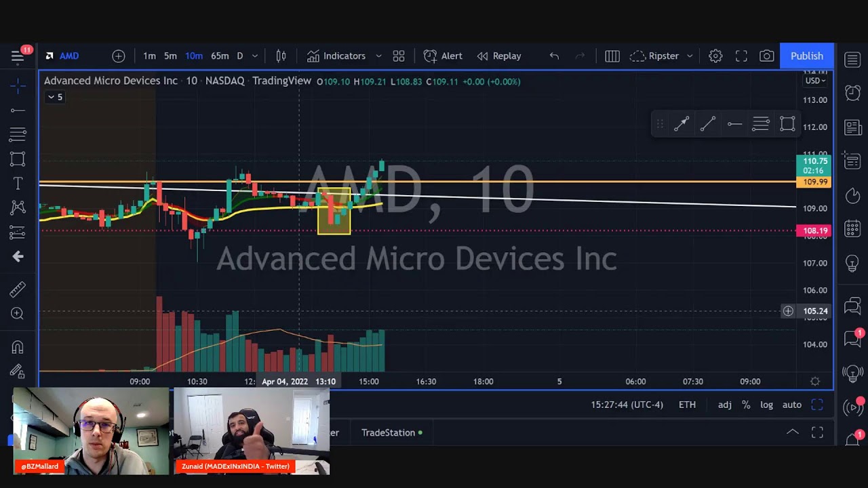
Task: Open the Indicators dialog
Action: tap(336, 56)
